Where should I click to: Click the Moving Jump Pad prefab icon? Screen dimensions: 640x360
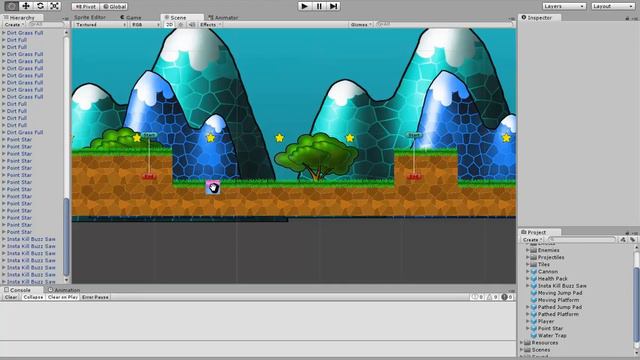pos(533,293)
